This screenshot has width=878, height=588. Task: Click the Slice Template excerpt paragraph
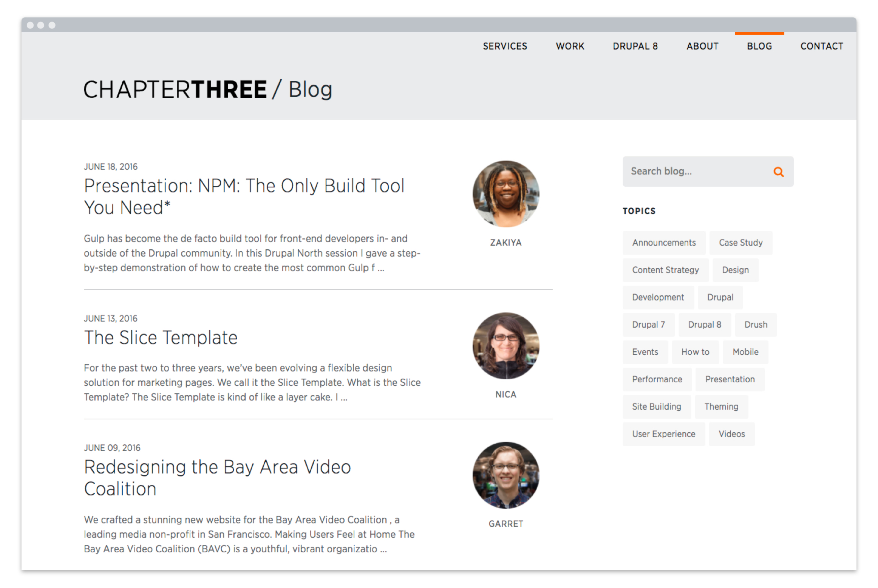coord(252,382)
